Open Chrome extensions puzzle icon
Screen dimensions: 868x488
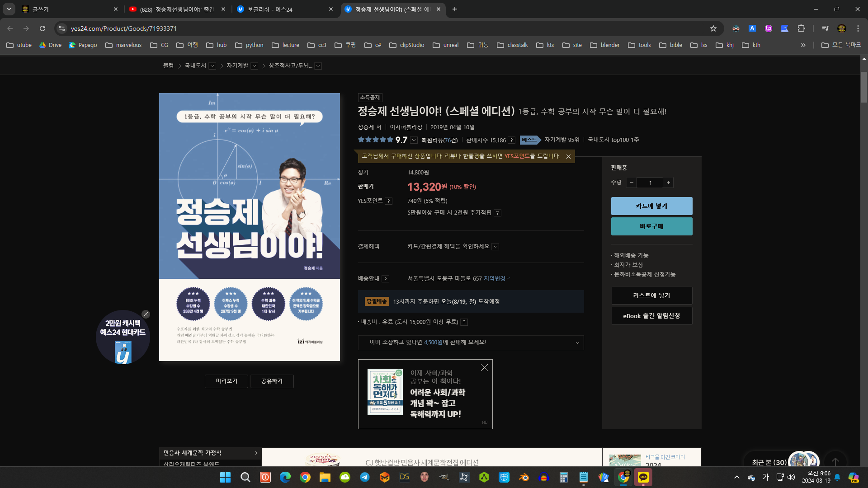pos(801,28)
